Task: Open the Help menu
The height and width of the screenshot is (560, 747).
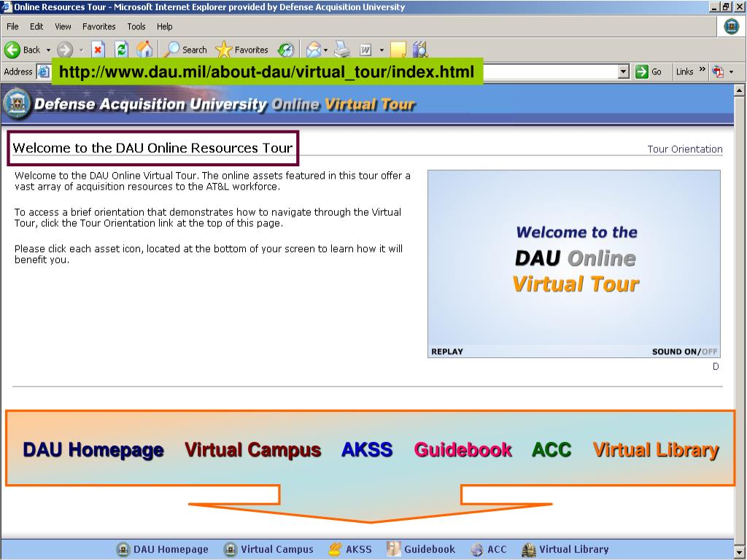Action: tap(164, 27)
